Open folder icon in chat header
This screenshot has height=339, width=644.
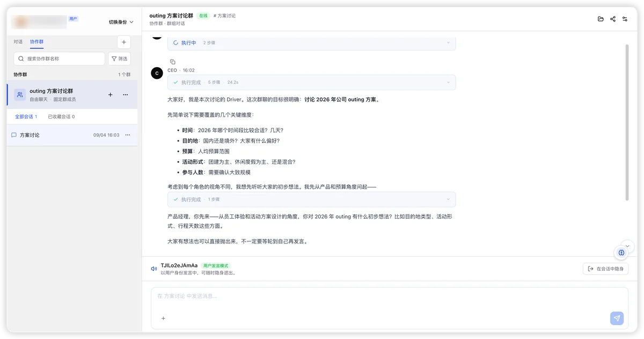click(601, 19)
